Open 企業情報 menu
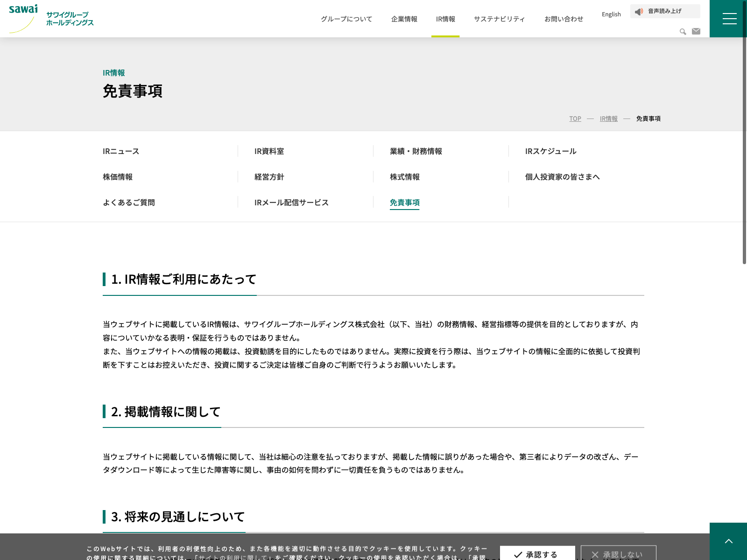Viewport: 747px width, 560px height. [x=404, y=19]
